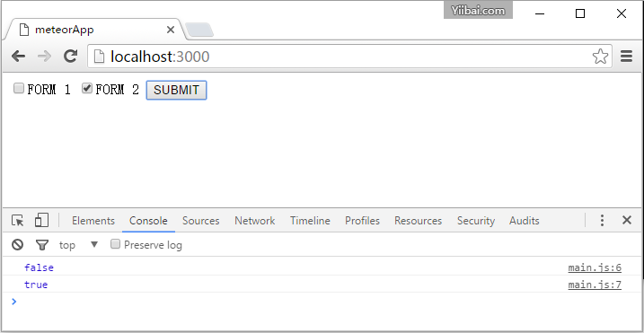Click the 'false' console output

click(39, 267)
